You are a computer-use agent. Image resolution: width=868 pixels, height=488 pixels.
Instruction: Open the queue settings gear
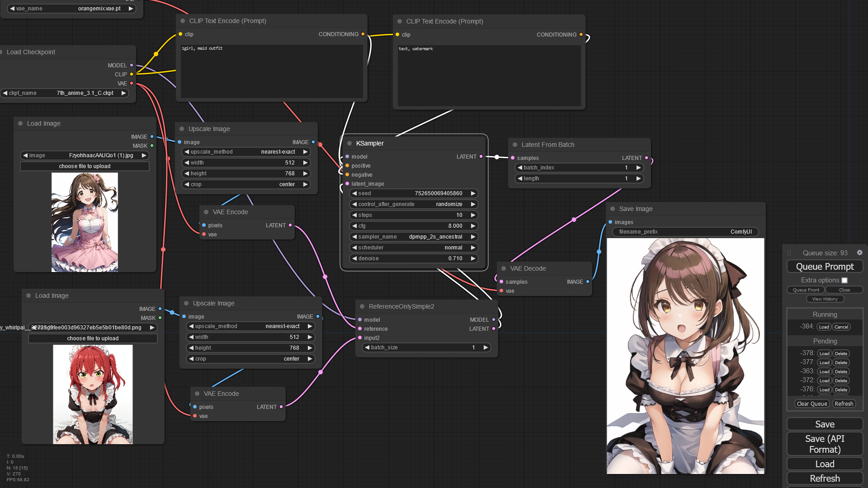click(860, 253)
